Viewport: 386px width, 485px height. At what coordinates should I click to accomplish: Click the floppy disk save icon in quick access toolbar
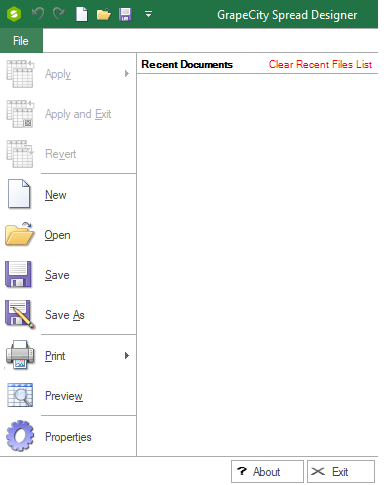pos(125,14)
